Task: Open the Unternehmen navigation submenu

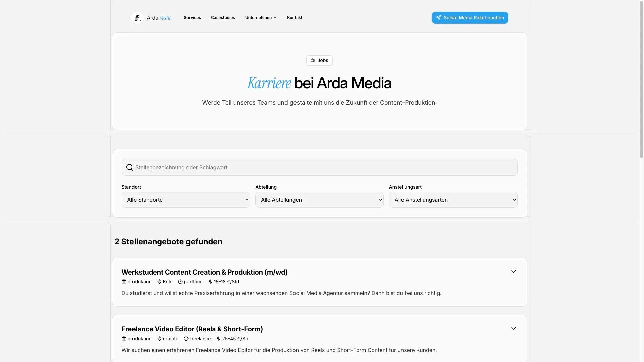Action: tap(261, 18)
